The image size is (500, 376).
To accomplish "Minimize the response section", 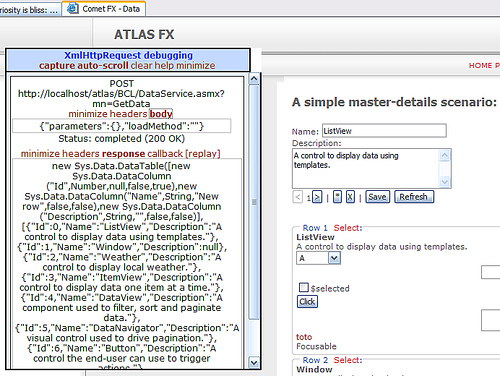I will [40, 154].
